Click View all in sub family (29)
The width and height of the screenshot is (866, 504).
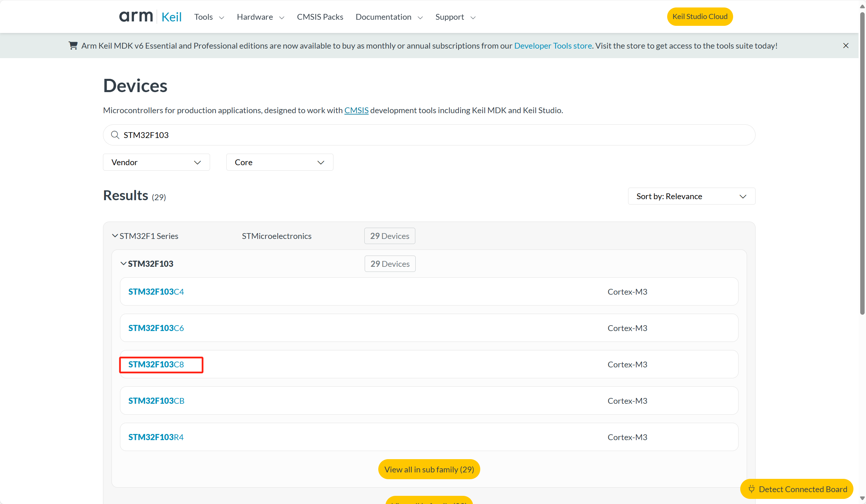click(429, 469)
